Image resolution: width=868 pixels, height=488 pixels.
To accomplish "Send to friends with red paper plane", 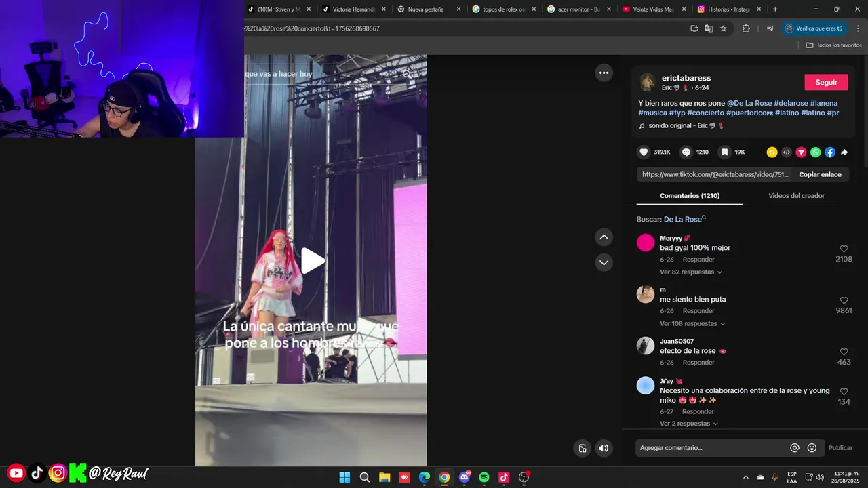I will (x=801, y=152).
